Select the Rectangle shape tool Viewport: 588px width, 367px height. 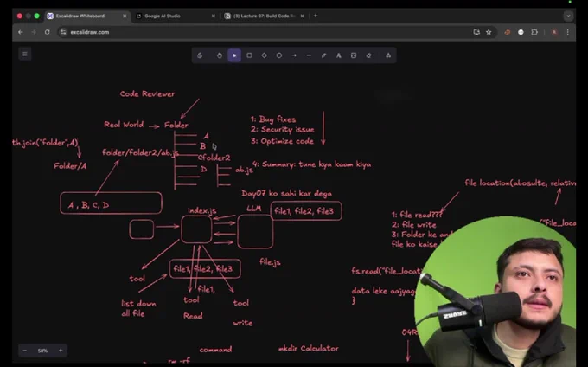point(249,55)
